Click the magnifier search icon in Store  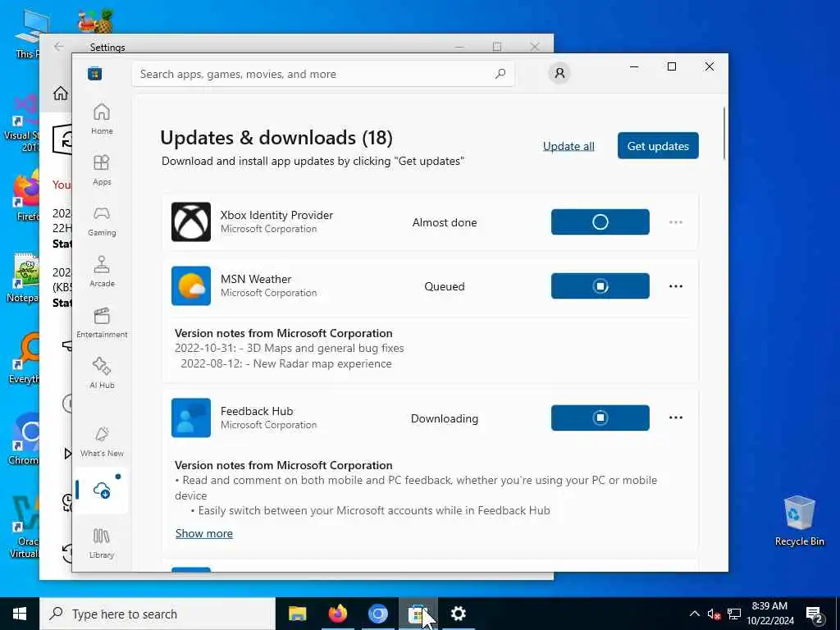point(500,74)
